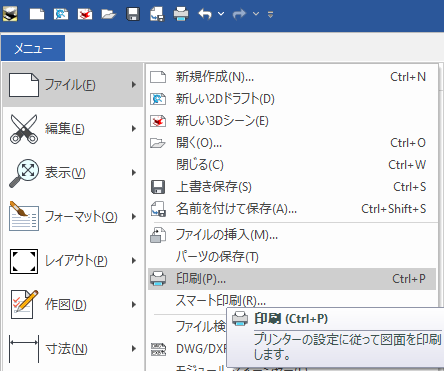Open the 寸法(N) menu
The height and width of the screenshot is (371, 444).
point(73,349)
